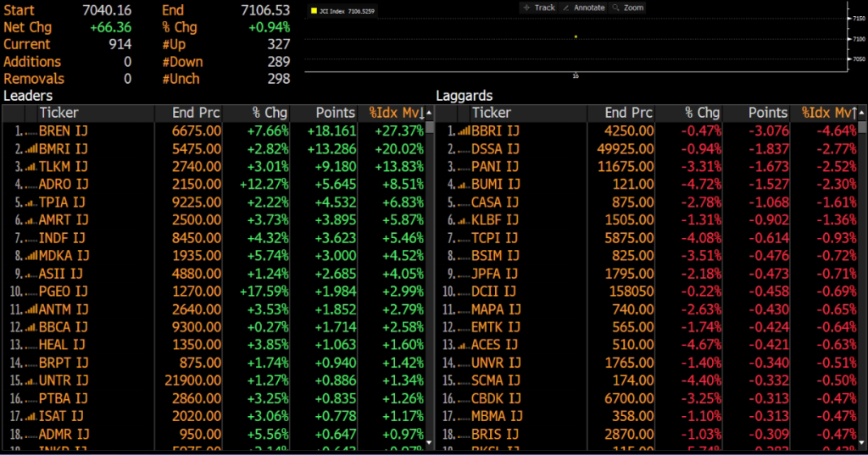868x455 pixels.
Task: Click the signal-bars icon beside ANTM IJ
Action: [x=31, y=309]
